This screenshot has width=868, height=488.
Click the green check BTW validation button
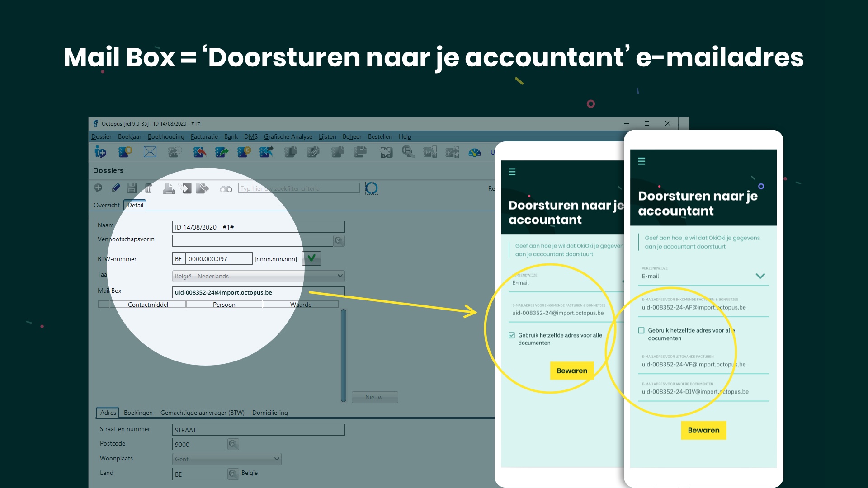pyautogui.click(x=311, y=258)
